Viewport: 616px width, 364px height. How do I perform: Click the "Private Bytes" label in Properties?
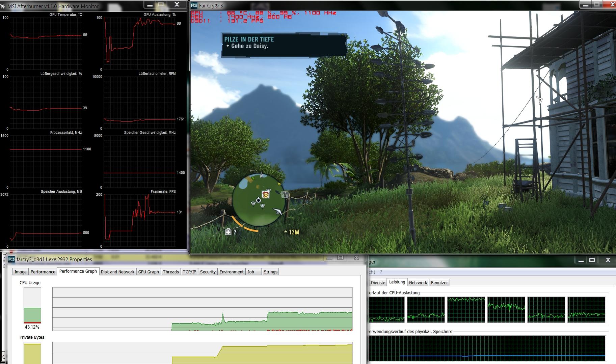pos(32,337)
